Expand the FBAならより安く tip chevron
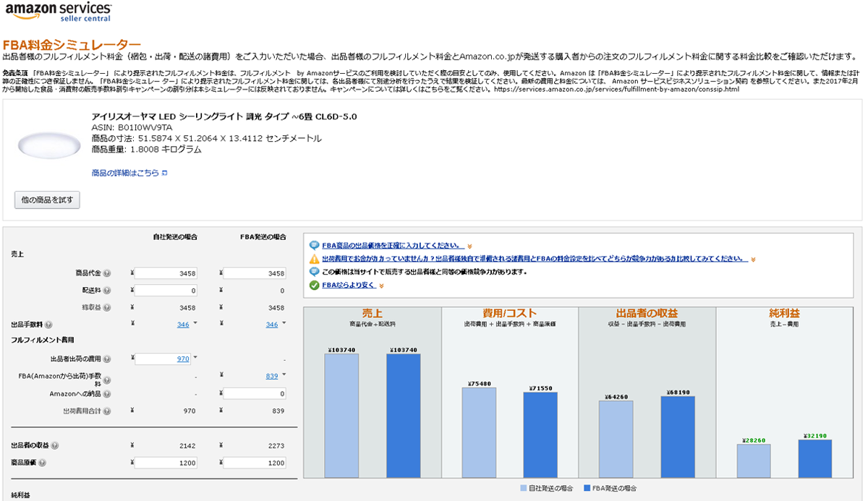This screenshot has width=868, height=501. (x=382, y=286)
